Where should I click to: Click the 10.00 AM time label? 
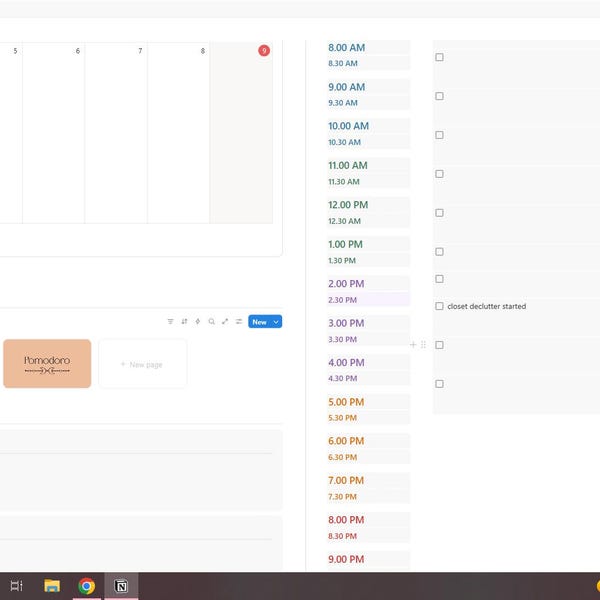(x=348, y=126)
